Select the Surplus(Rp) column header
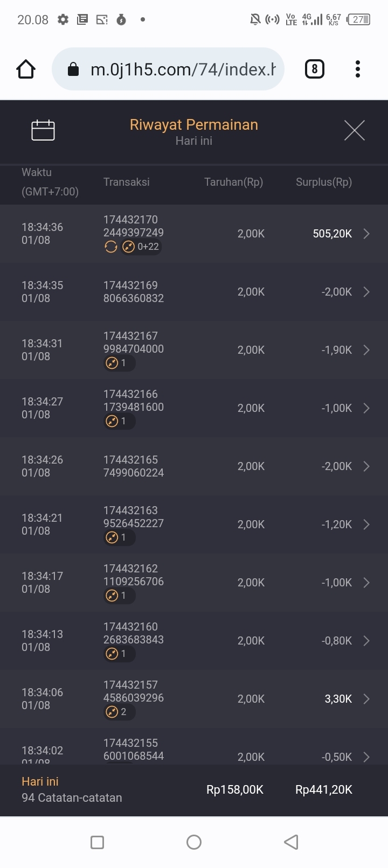Screen dimensions: 388x868 tap(323, 182)
